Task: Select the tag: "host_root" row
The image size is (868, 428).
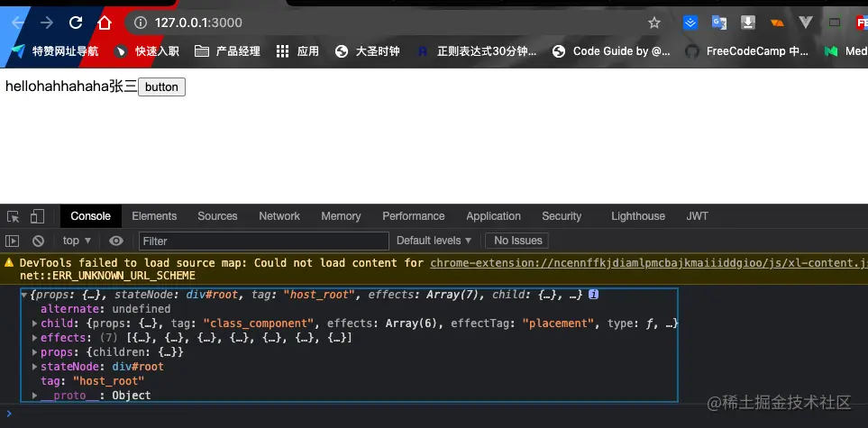Action: [92, 381]
